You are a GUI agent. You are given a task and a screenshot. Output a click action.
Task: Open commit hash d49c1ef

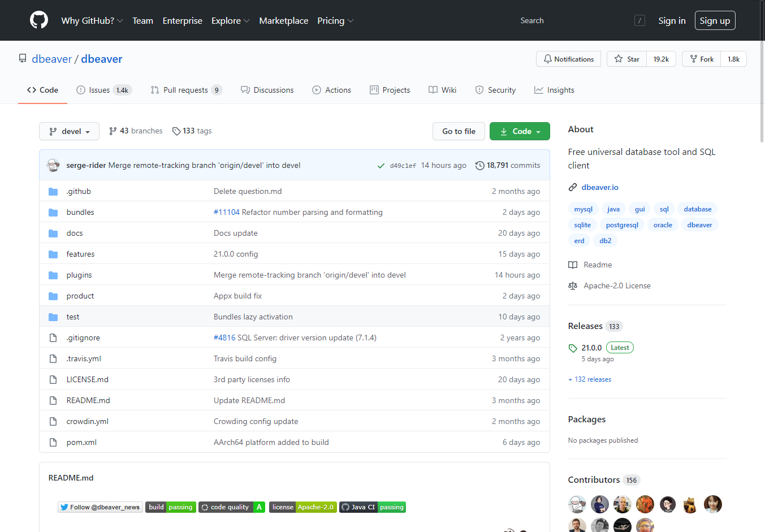403,166
